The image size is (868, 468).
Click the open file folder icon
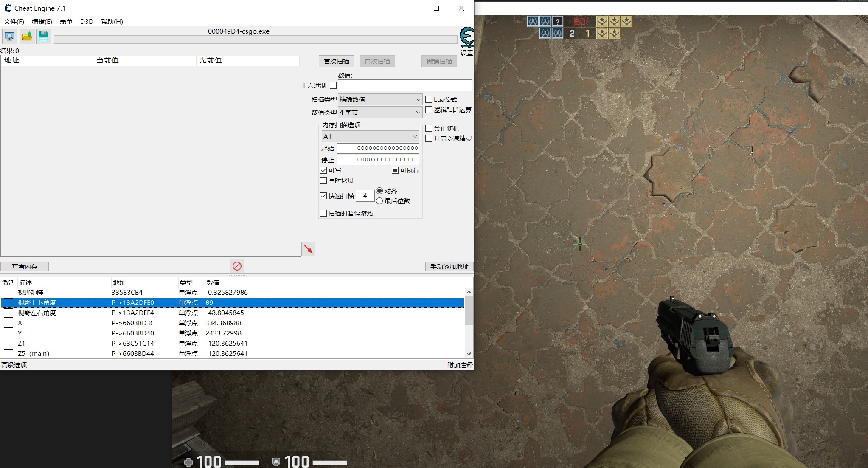click(x=27, y=37)
